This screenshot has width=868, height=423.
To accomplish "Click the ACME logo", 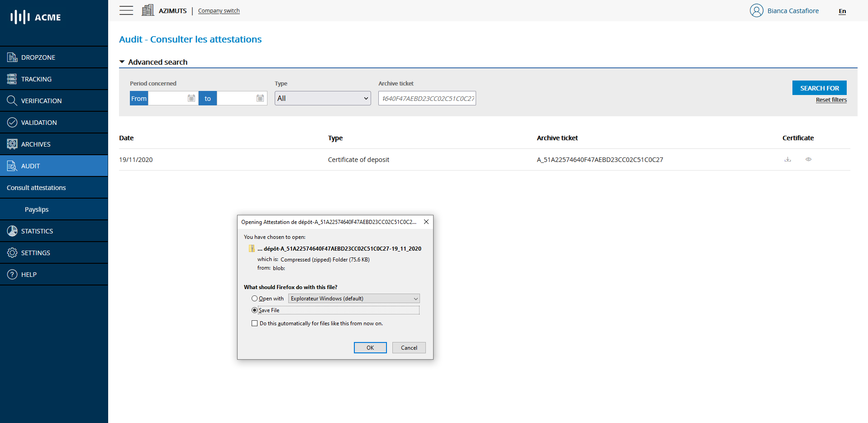I will pyautogui.click(x=36, y=17).
